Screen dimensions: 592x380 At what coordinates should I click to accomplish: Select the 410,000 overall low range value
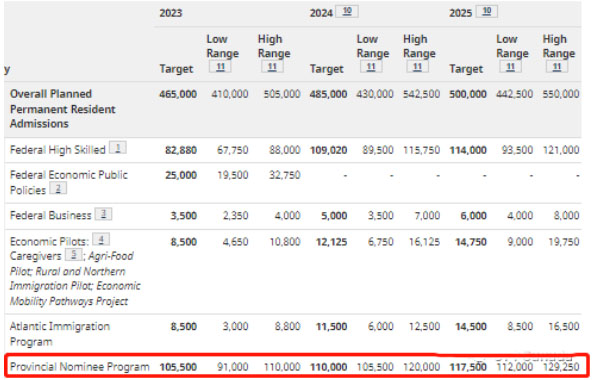coord(230,94)
